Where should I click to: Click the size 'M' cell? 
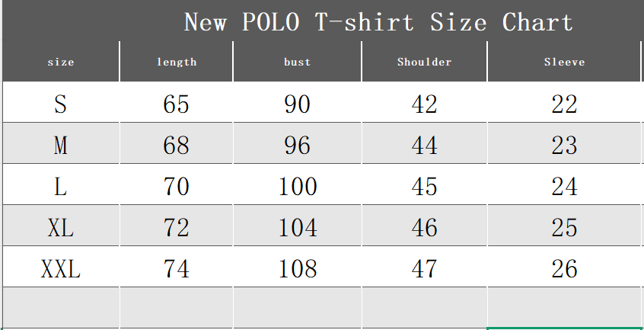click(61, 145)
